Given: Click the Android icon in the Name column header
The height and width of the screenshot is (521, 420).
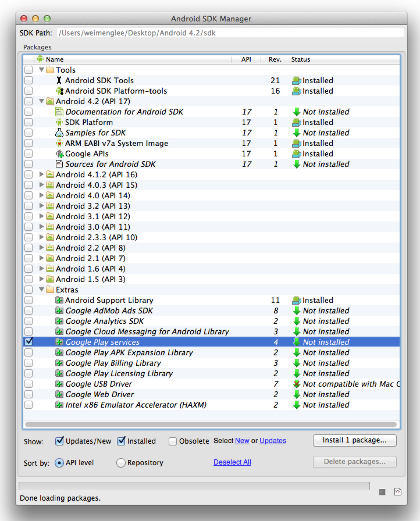Looking at the screenshot, I should click(40, 59).
